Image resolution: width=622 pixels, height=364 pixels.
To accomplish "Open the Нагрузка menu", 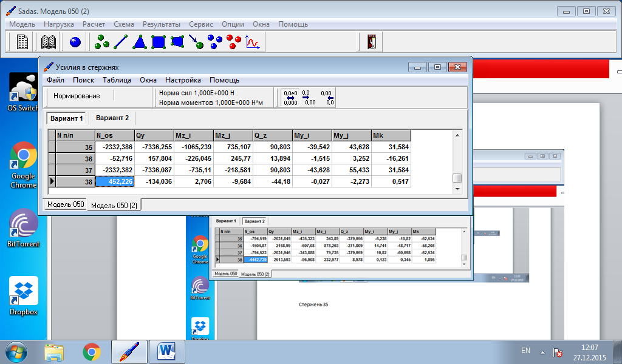I will click(x=59, y=24).
